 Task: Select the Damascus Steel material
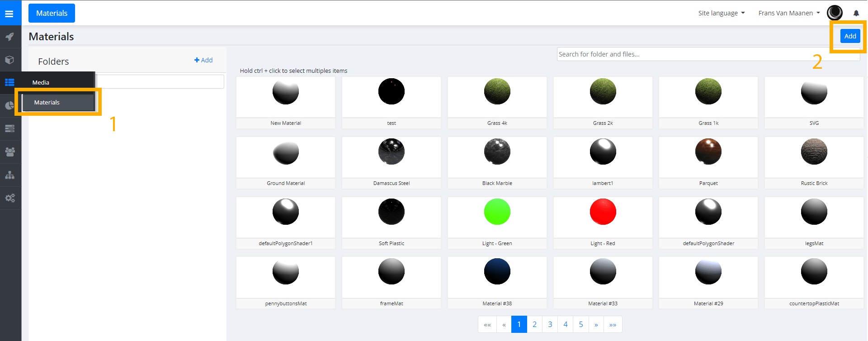point(392,163)
